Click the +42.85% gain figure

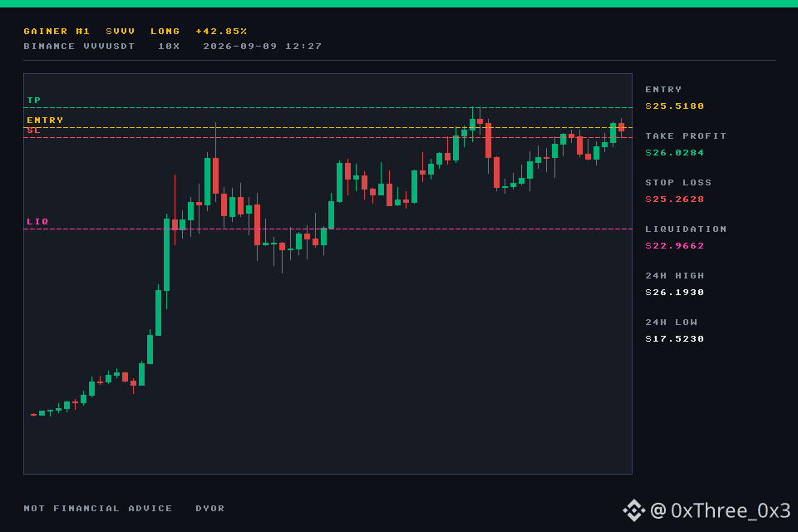pyautogui.click(x=221, y=31)
